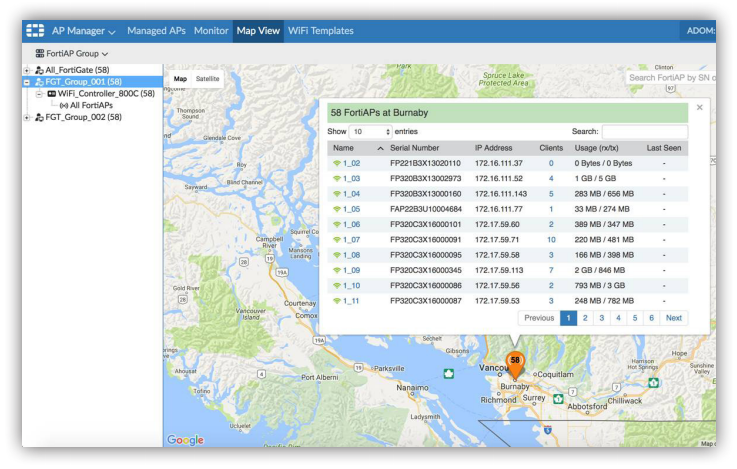The height and width of the screenshot is (469, 737).
Task: Select the Map View tab
Action: click(258, 31)
